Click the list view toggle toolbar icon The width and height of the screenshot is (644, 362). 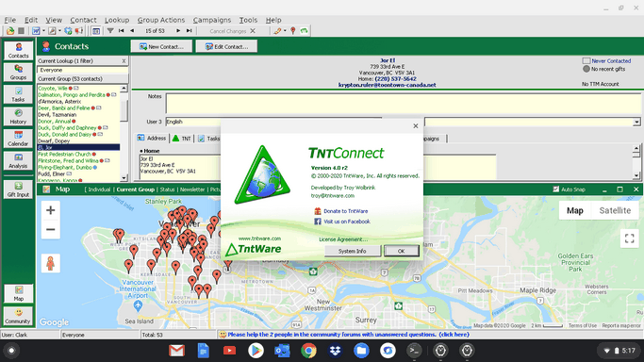[x=96, y=31]
